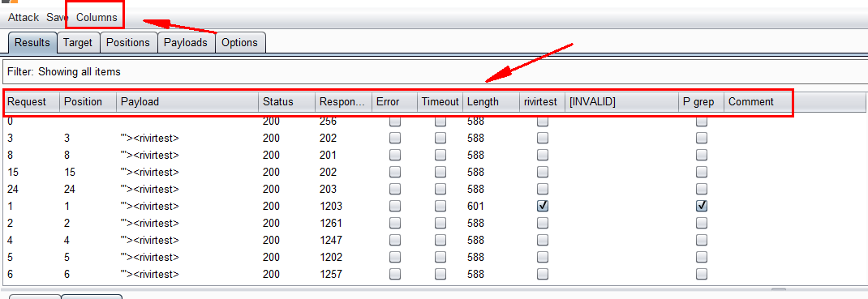Screen dimensions: 868x299
Task: Uncheck P grep checkbox in request 1 row
Action: 702,206
